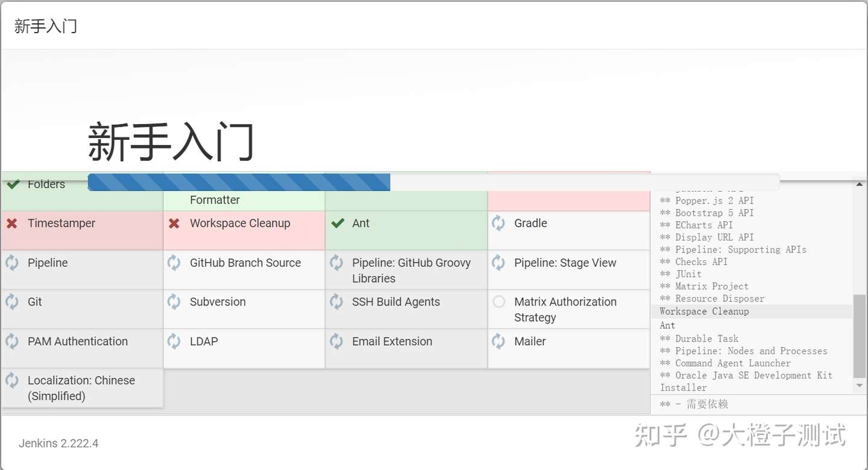Click the Formatter text in the plugin grid
The image size is (868, 470).
(215, 200)
